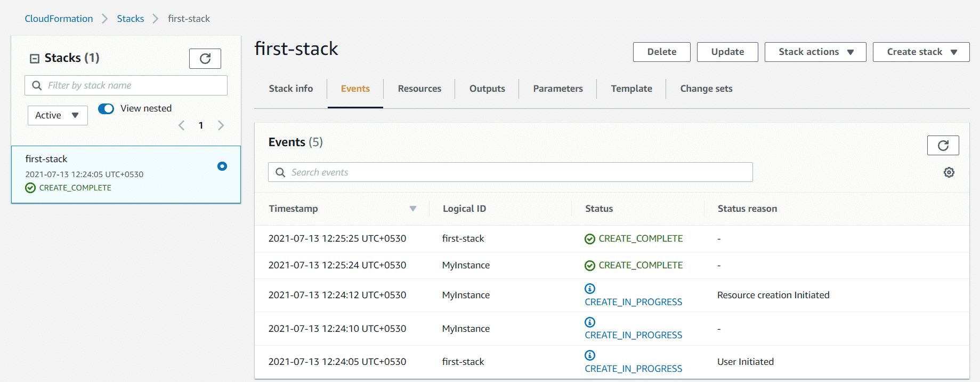
Task: Click CREATE_COMPLETE status text at 12:25:25
Action: click(x=641, y=238)
